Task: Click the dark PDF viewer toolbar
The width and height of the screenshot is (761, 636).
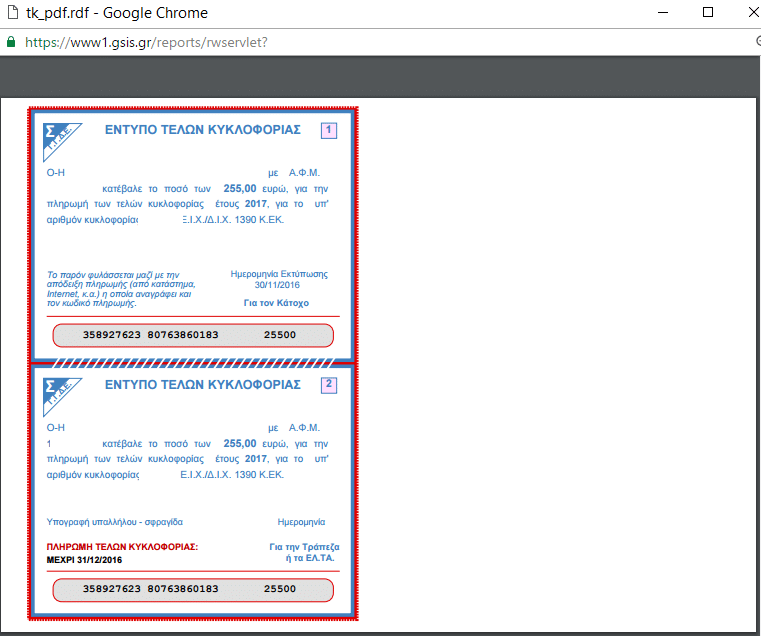Action: tap(380, 76)
